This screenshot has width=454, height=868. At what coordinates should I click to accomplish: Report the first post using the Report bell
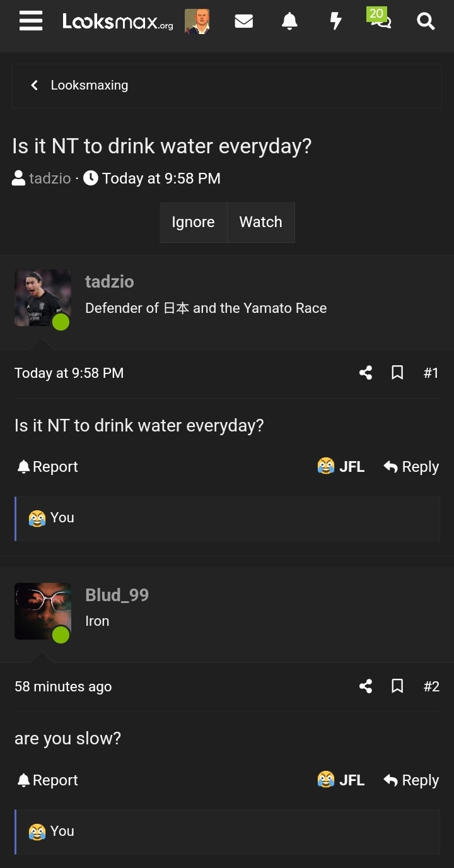click(x=47, y=466)
